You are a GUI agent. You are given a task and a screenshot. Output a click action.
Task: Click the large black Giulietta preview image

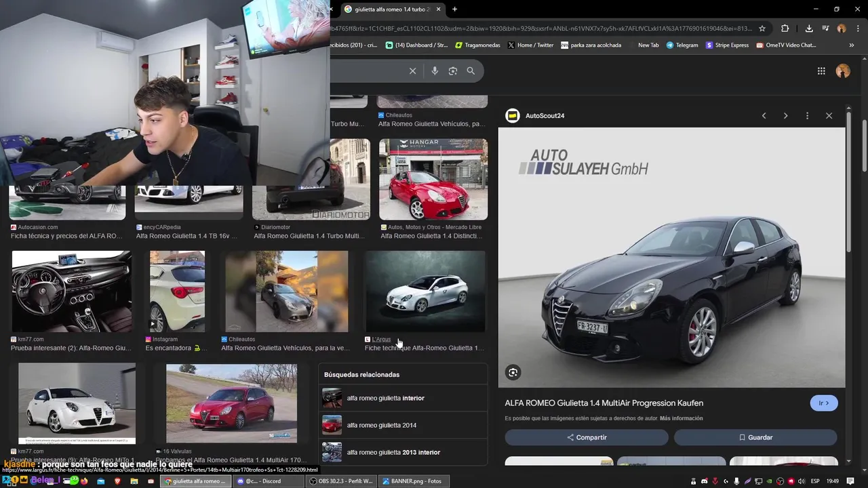coord(672,258)
